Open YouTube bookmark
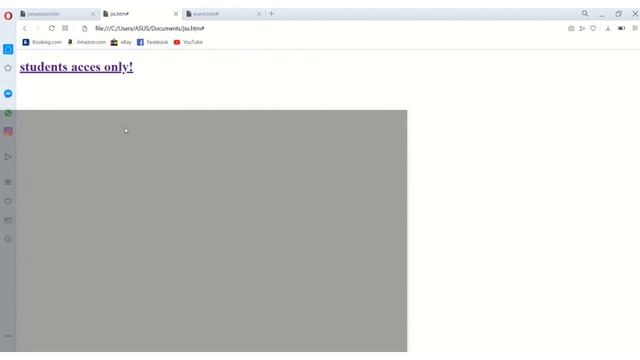 (x=188, y=42)
